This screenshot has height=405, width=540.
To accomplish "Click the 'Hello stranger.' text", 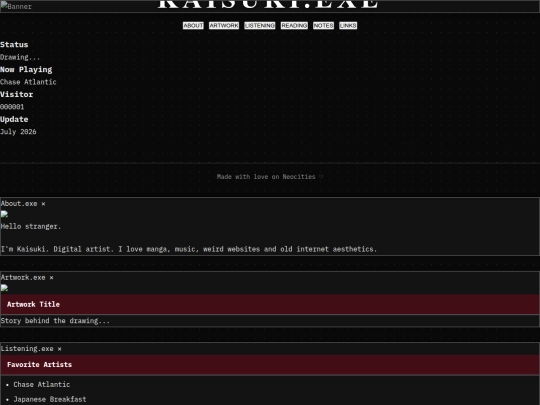I will click(x=31, y=227).
